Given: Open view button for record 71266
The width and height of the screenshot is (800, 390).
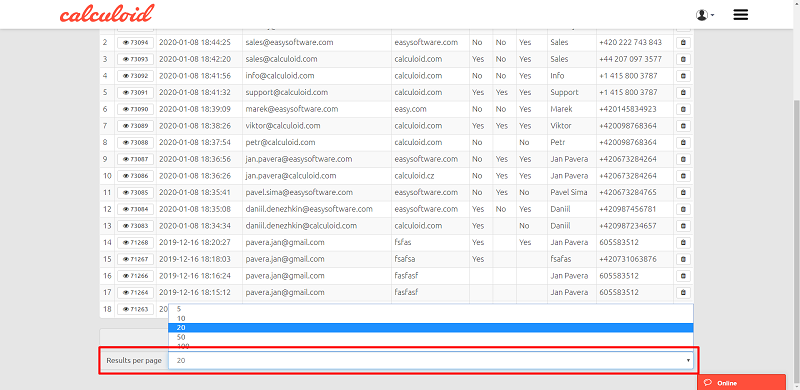Looking at the screenshot, I should (135, 276).
